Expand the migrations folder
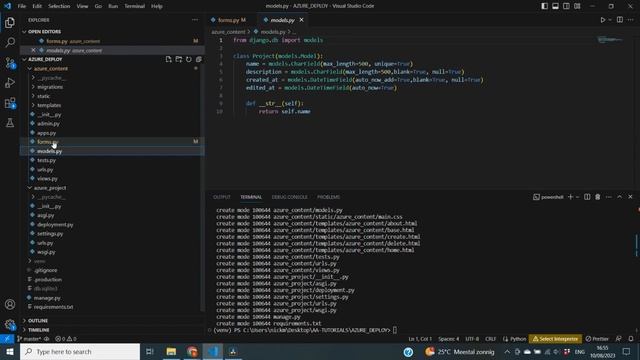 [x=50, y=87]
